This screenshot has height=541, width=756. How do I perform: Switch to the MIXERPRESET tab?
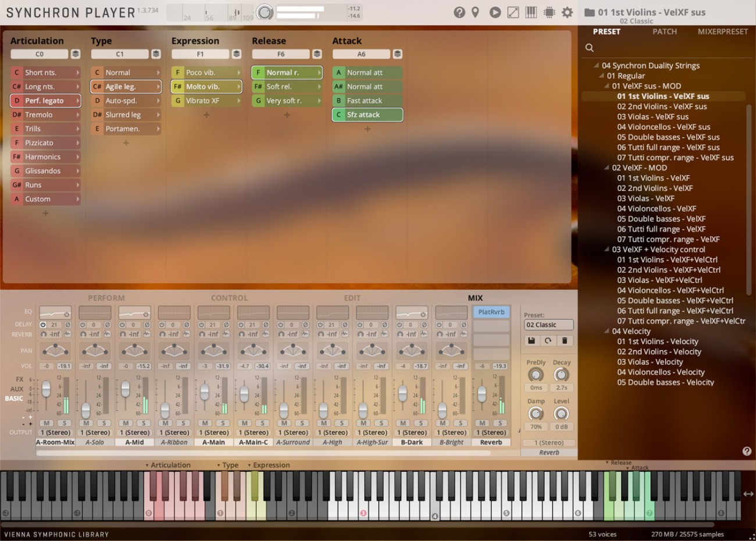tap(722, 31)
